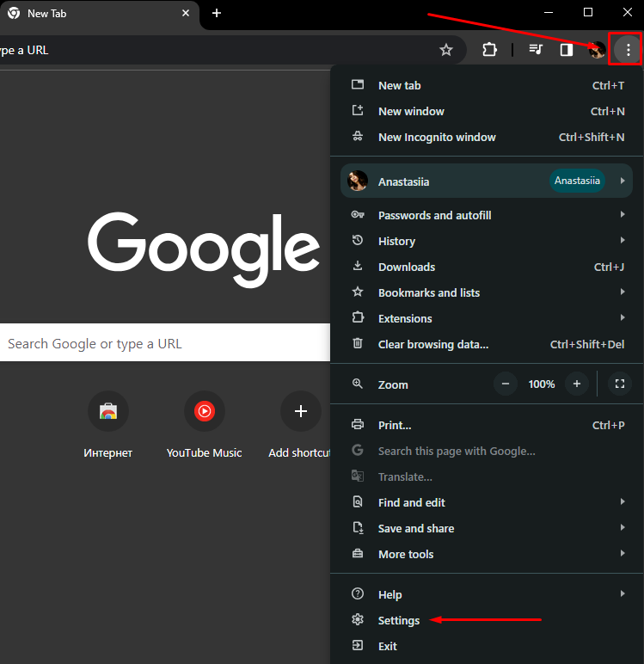Open Downloads from the menu
This screenshot has width=644, height=664.
(x=487, y=267)
